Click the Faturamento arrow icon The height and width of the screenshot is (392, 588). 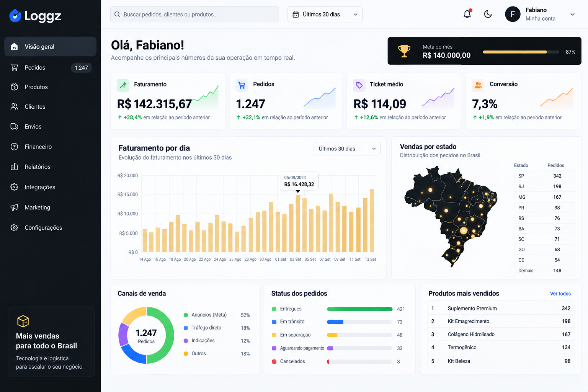coord(123,85)
